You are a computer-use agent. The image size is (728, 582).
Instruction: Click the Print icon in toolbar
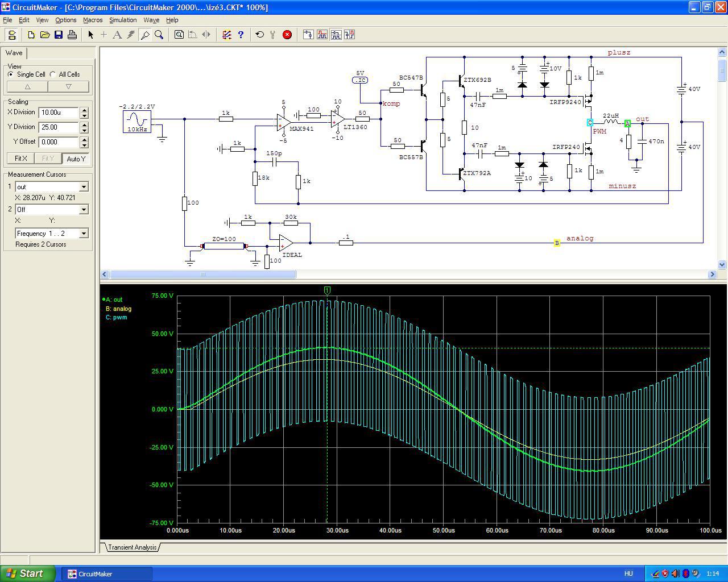tap(72, 35)
